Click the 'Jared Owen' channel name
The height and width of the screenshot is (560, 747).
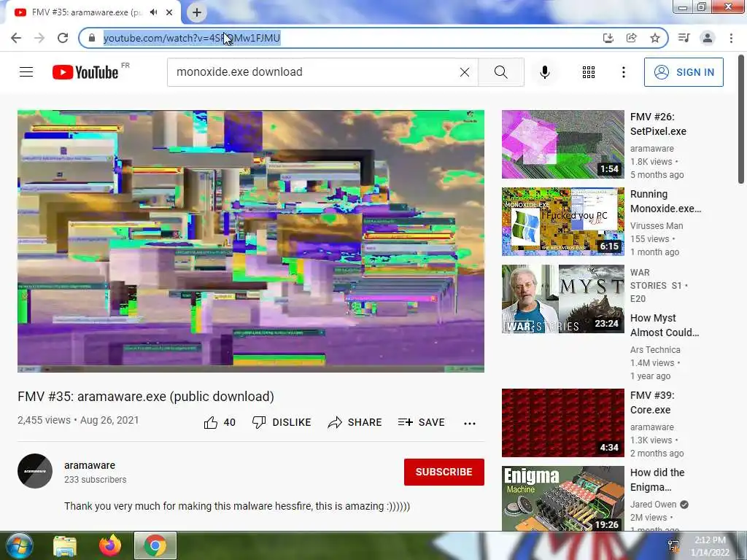tap(653, 505)
